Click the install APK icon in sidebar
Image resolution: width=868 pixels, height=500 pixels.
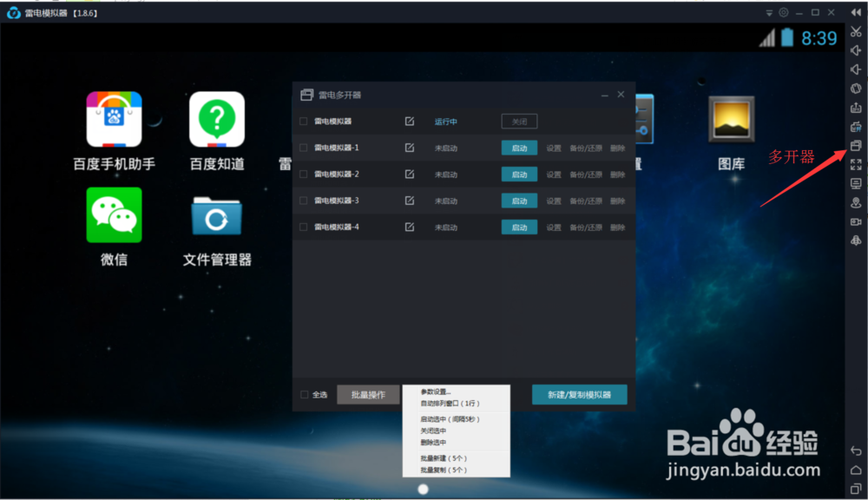pos(856,108)
